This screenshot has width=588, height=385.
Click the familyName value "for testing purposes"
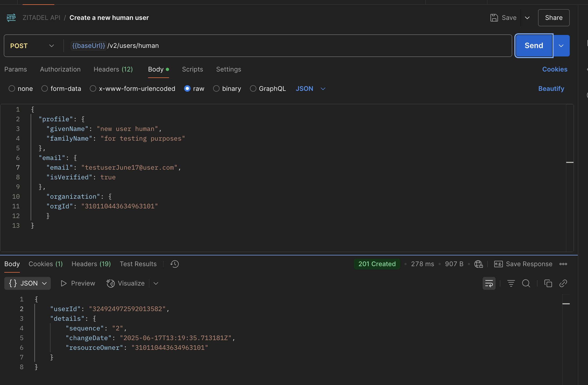tap(143, 138)
